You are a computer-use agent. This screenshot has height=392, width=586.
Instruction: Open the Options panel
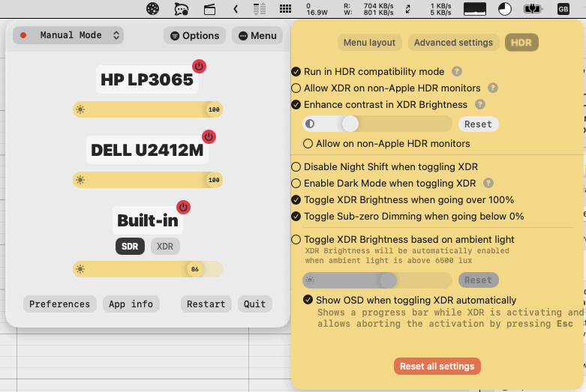pyautogui.click(x=195, y=35)
